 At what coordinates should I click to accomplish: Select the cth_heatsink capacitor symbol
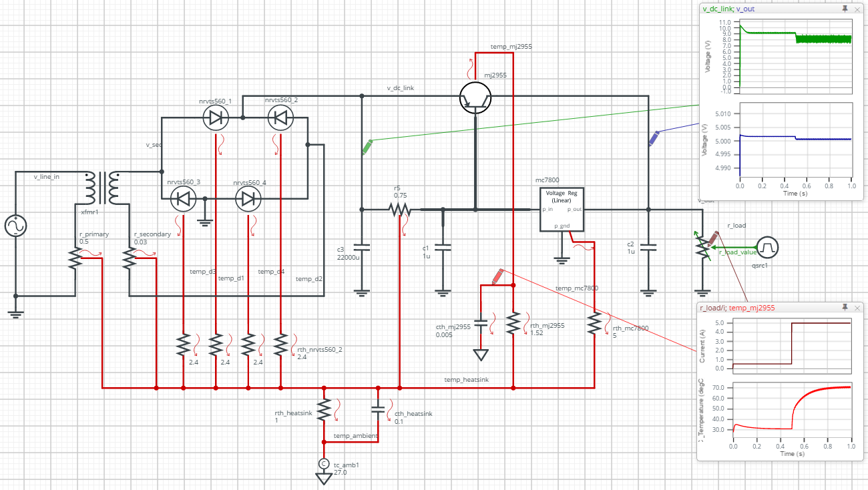pyautogui.click(x=378, y=410)
